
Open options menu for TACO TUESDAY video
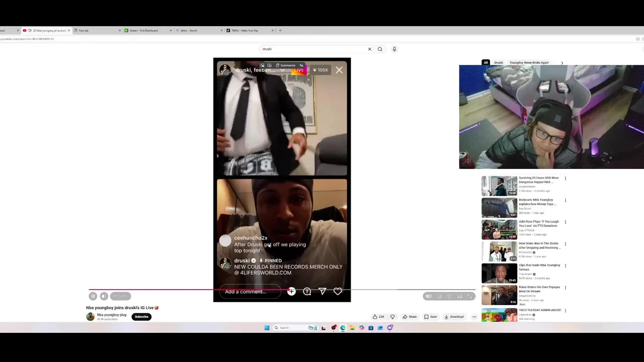pyautogui.click(x=565, y=311)
